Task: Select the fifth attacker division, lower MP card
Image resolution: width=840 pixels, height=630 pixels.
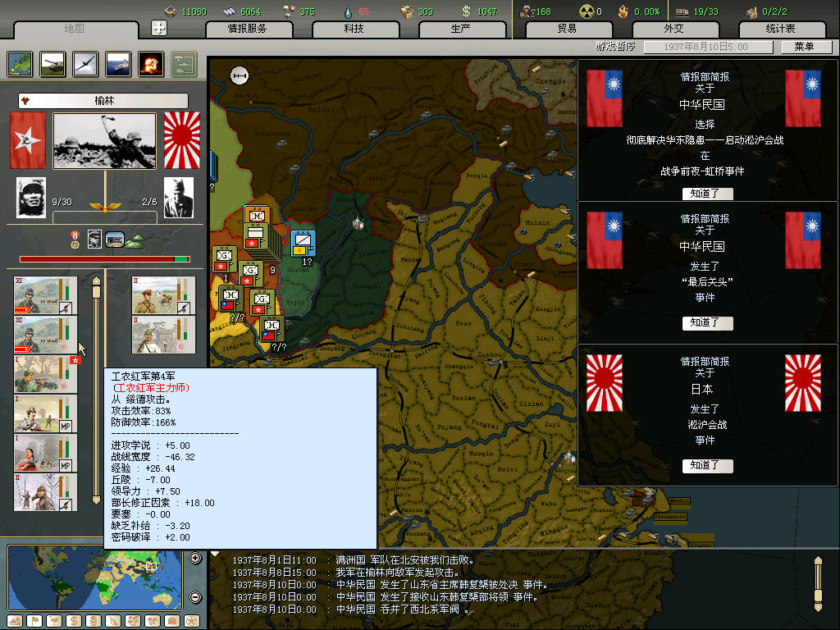Action: click(x=46, y=453)
